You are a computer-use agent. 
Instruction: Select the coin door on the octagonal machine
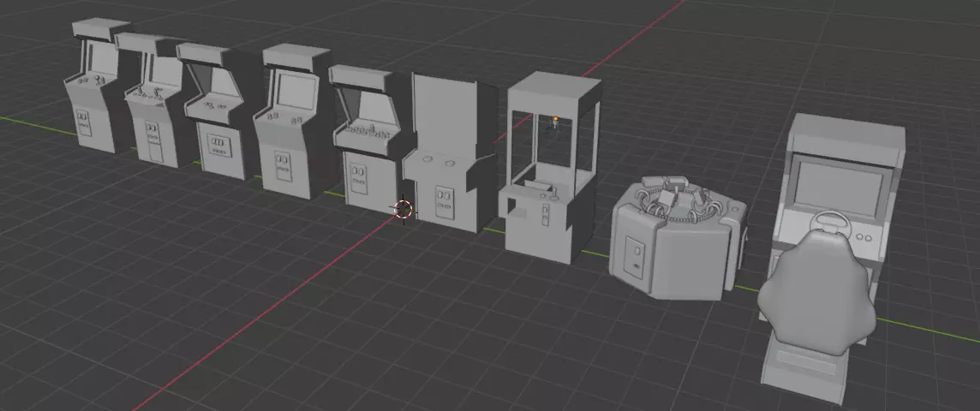(x=636, y=259)
